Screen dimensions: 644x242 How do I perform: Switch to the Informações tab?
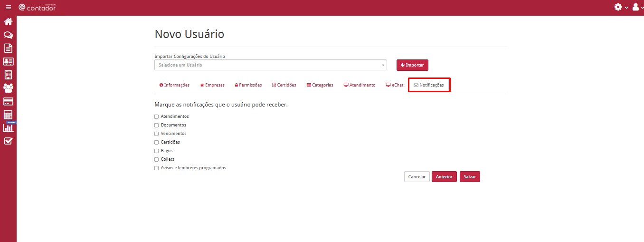tap(174, 85)
